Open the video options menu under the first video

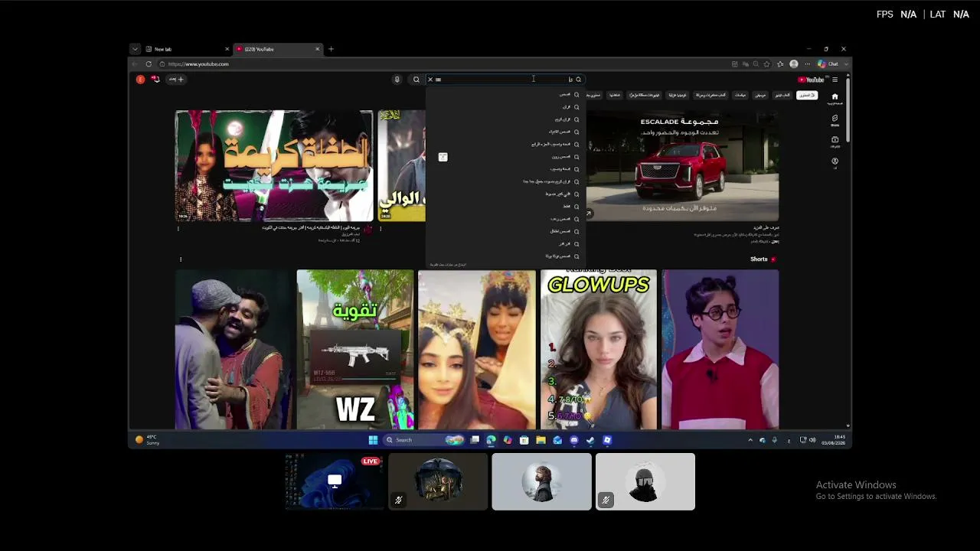(178, 228)
